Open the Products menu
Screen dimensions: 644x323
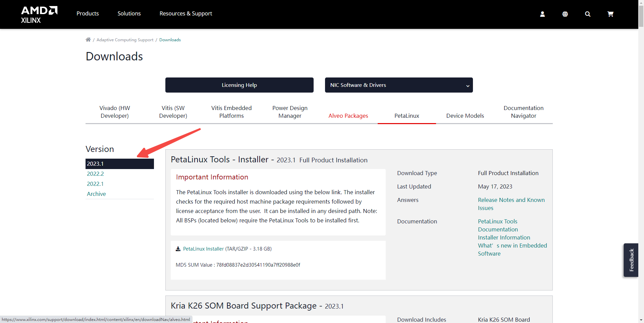[88, 13]
